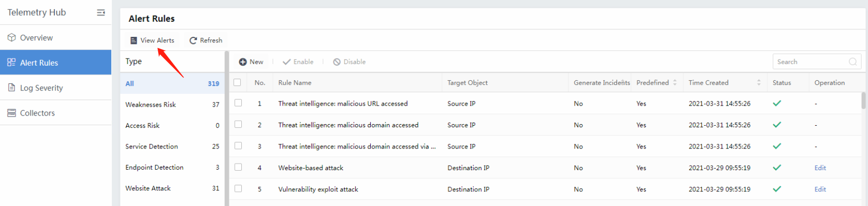Collapse sidebar using the Telemetry Hub menu icon
The height and width of the screenshot is (206, 868).
click(x=101, y=13)
